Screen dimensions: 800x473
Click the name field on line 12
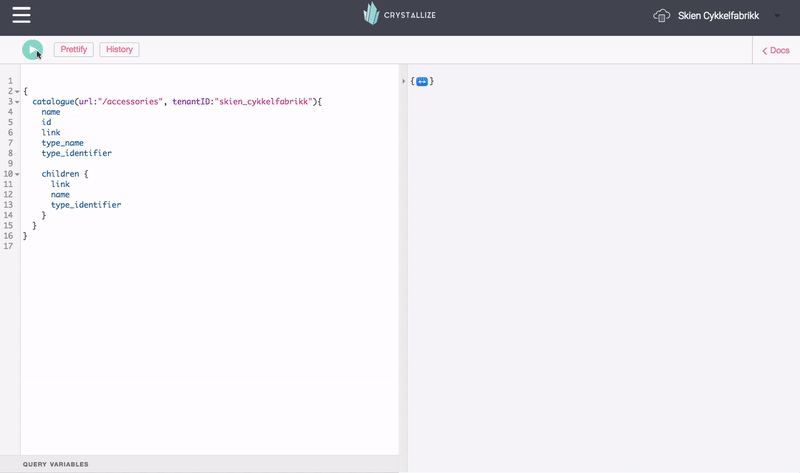(x=60, y=194)
